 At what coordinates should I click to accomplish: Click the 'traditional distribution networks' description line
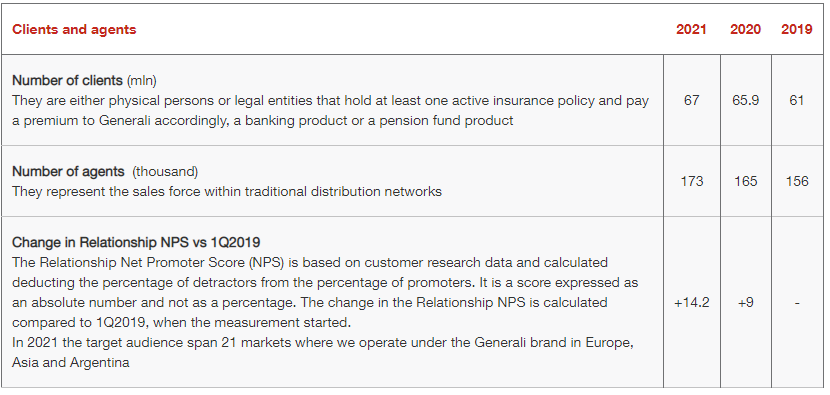227,191
